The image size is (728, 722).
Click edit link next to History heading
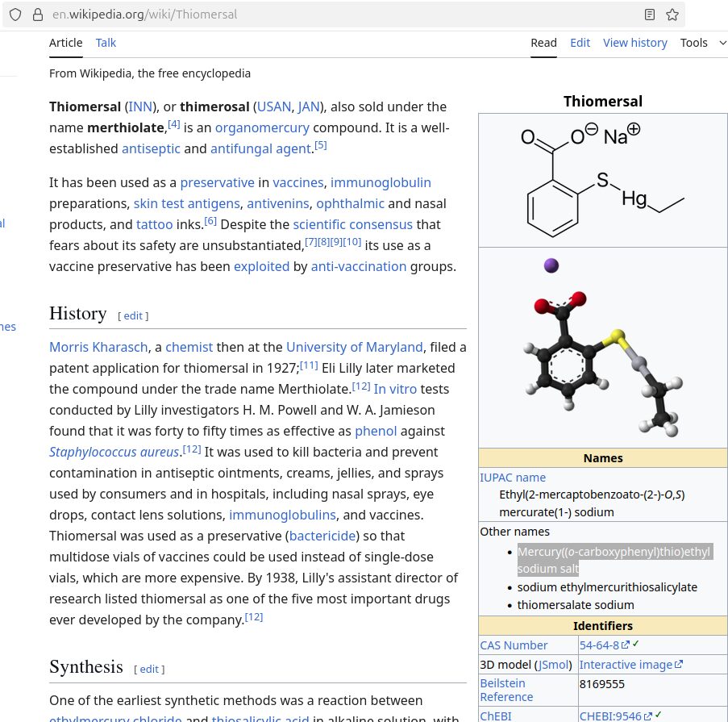(x=133, y=315)
